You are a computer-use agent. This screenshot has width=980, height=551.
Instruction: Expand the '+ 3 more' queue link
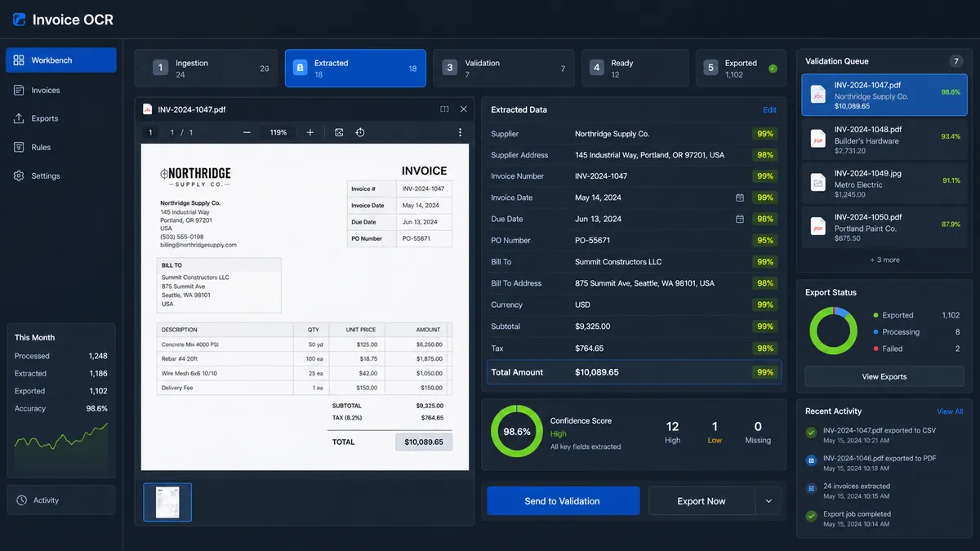[x=884, y=260]
